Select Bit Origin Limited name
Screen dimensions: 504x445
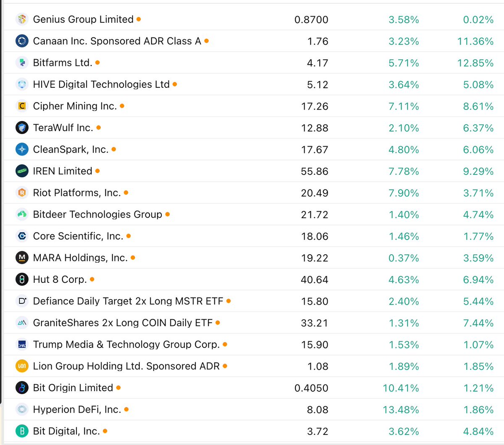(x=73, y=388)
